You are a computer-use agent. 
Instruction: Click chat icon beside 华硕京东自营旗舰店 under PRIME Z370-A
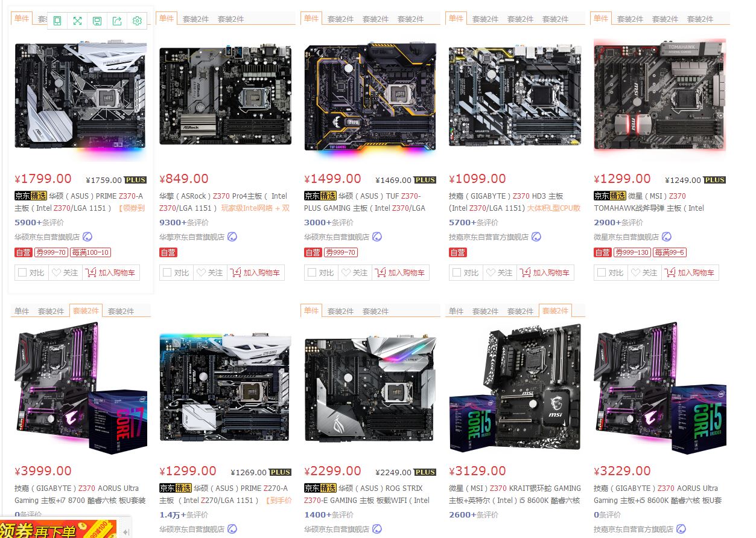[x=87, y=237]
